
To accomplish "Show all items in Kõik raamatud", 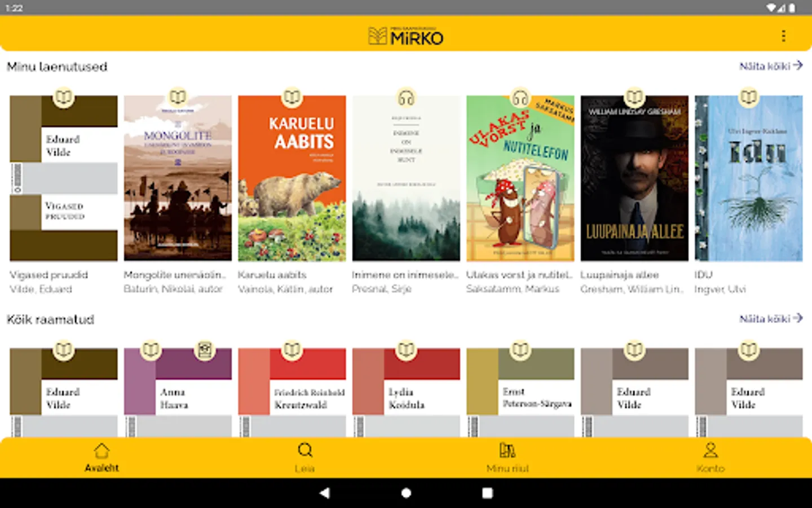I will point(771,319).
